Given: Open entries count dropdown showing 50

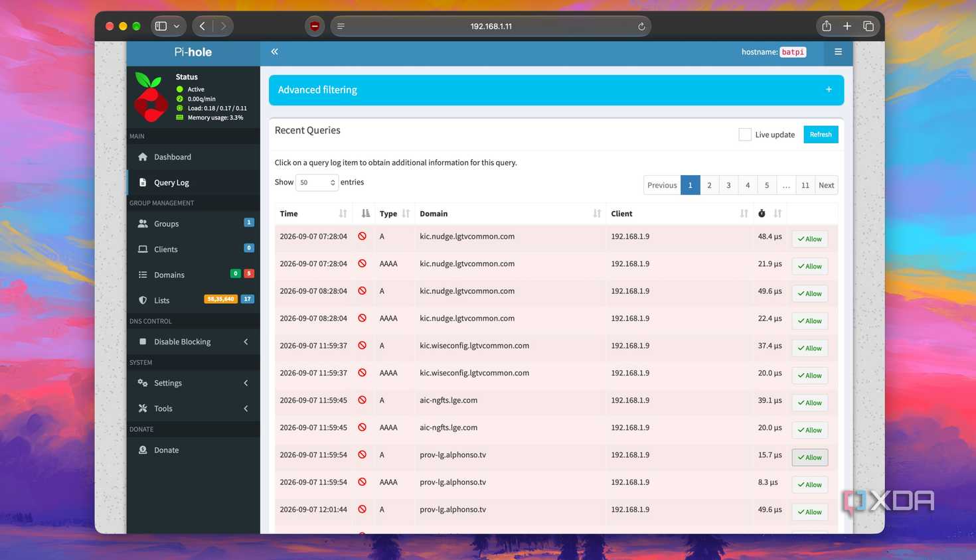Looking at the screenshot, I should click(317, 182).
